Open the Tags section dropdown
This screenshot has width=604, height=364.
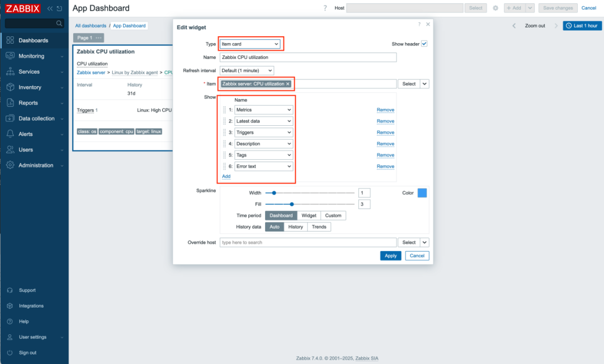point(264,155)
